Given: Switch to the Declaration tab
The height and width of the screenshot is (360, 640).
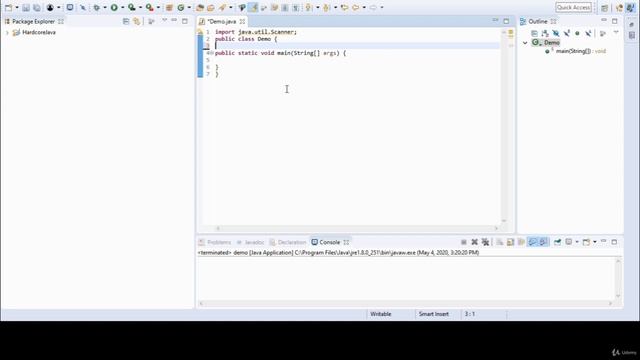Looking at the screenshot, I should [x=288, y=242].
